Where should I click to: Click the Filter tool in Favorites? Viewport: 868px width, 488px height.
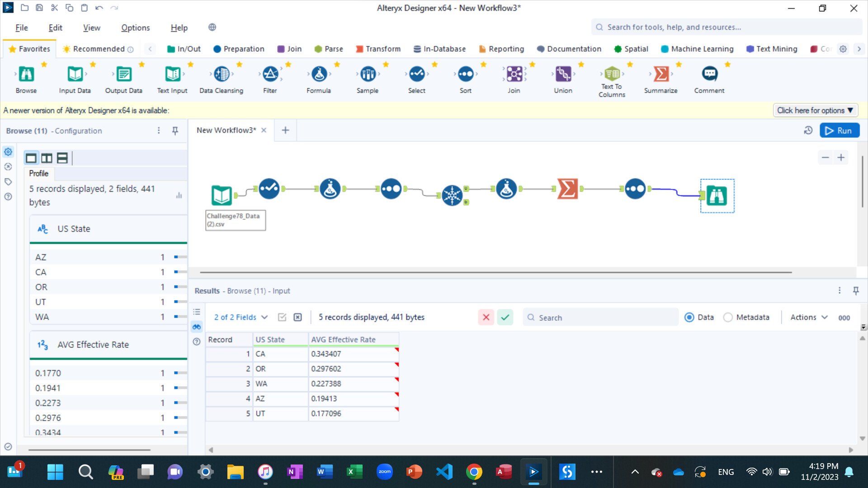click(x=270, y=74)
